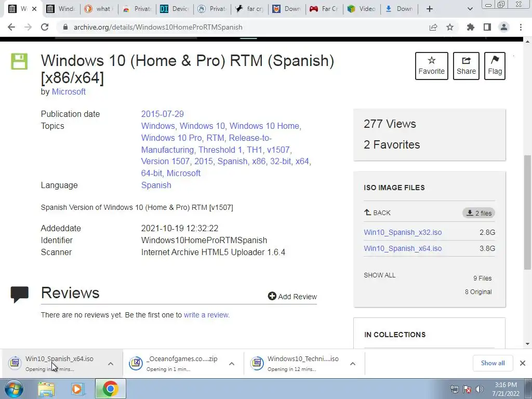This screenshot has width=532, height=399.
Task: Share this page via the toolbar share icon
Action: point(433,27)
